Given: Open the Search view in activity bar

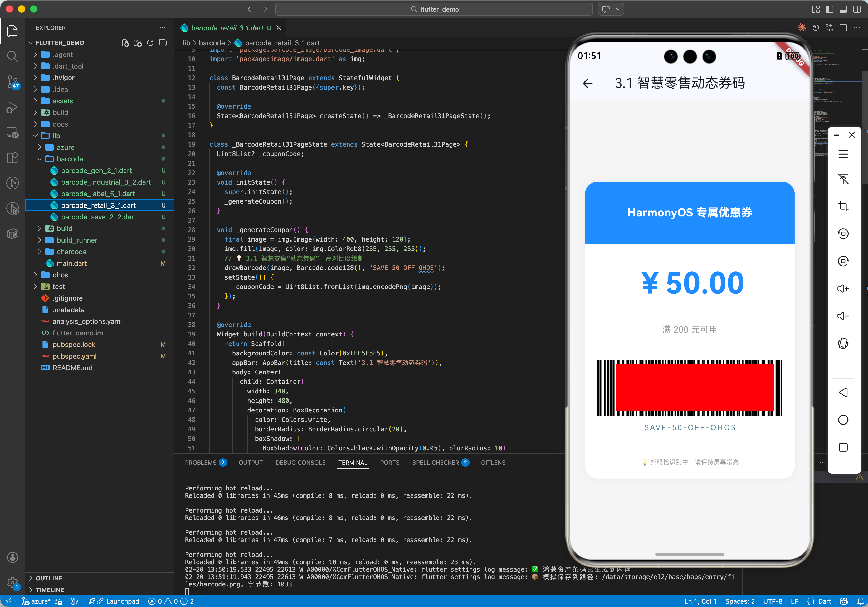Looking at the screenshot, I should click(12, 57).
